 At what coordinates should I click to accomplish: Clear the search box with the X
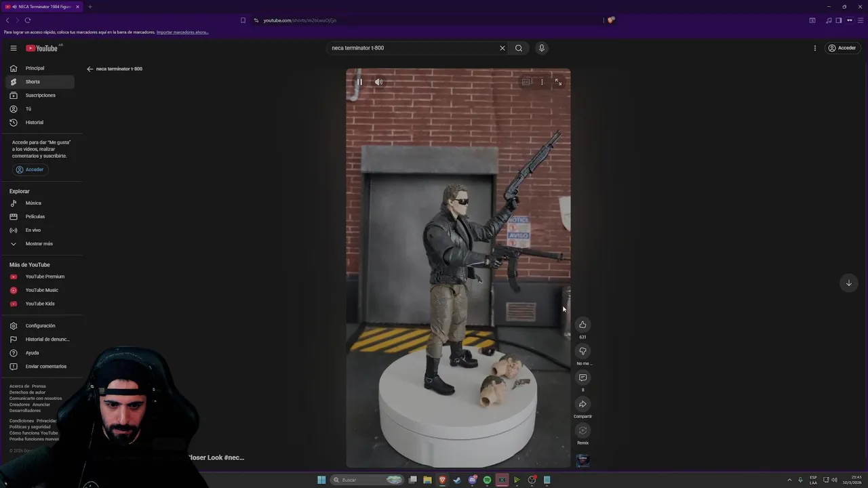click(502, 48)
